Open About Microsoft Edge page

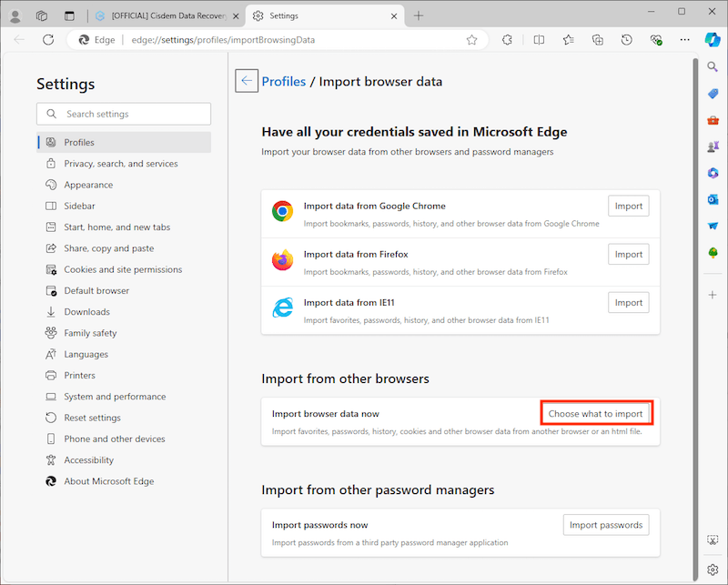click(x=124, y=481)
